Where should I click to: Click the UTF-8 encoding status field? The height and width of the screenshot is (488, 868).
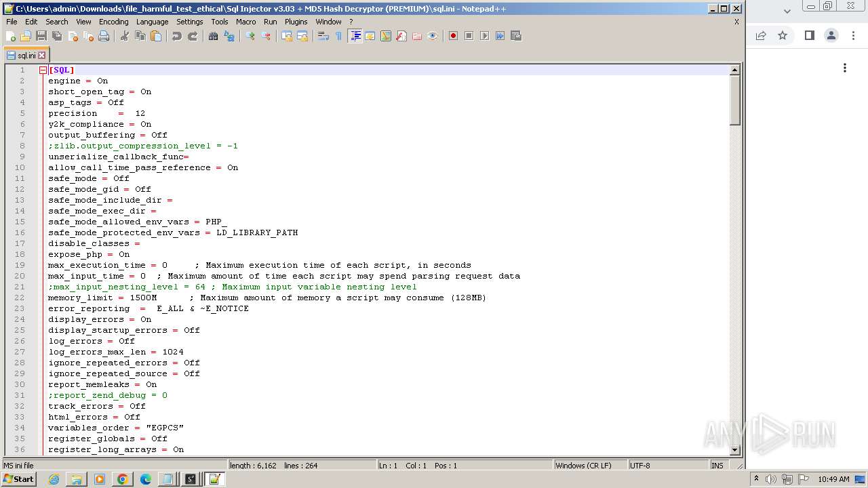click(667, 466)
